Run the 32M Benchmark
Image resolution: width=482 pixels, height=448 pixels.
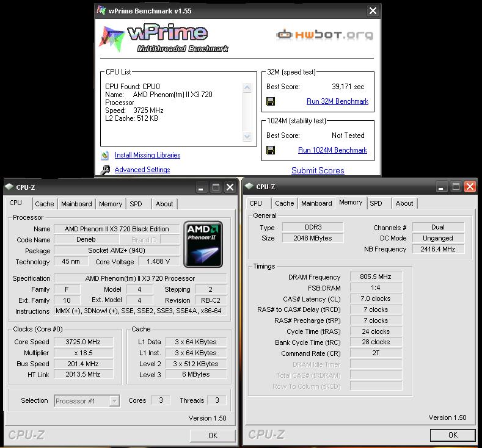(x=337, y=101)
